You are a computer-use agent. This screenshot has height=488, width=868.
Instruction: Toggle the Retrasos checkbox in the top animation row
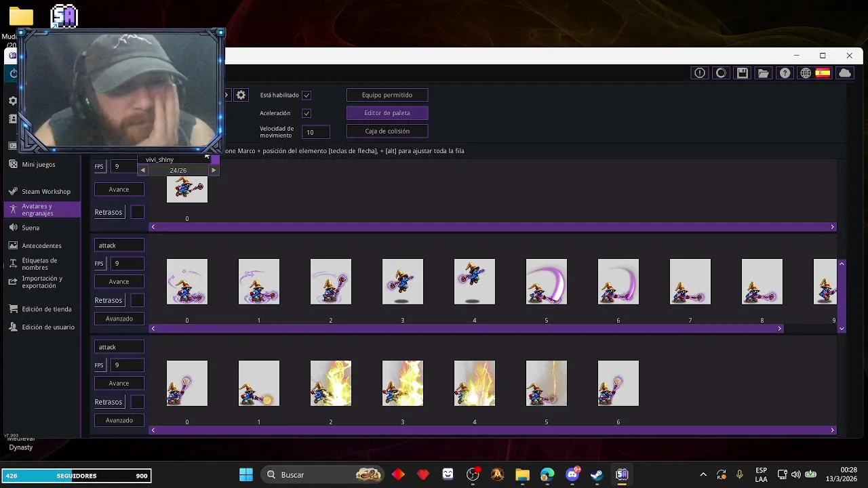(x=137, y=212)
